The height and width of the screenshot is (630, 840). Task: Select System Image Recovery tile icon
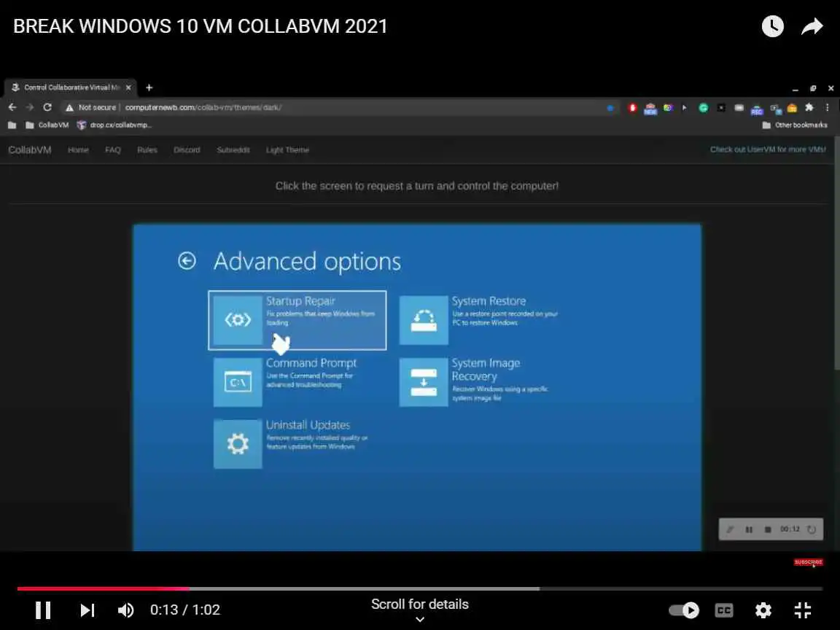[x=424, y=382]
